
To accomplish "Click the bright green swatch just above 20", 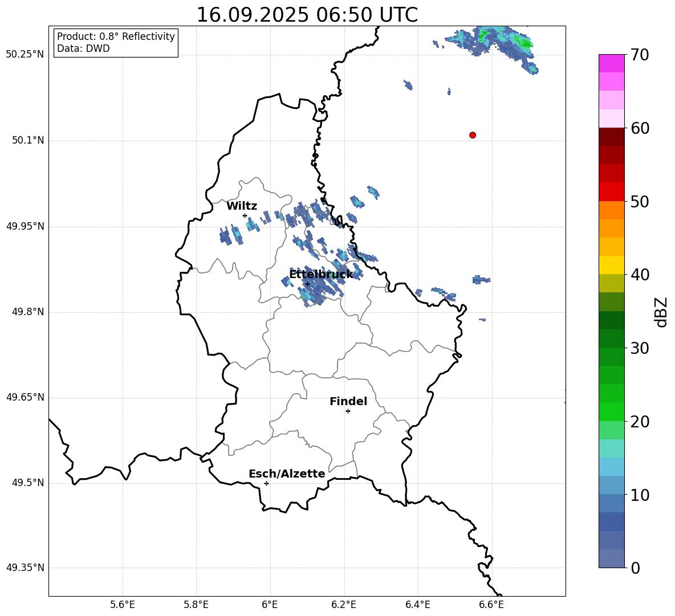I will coord(611,411).
